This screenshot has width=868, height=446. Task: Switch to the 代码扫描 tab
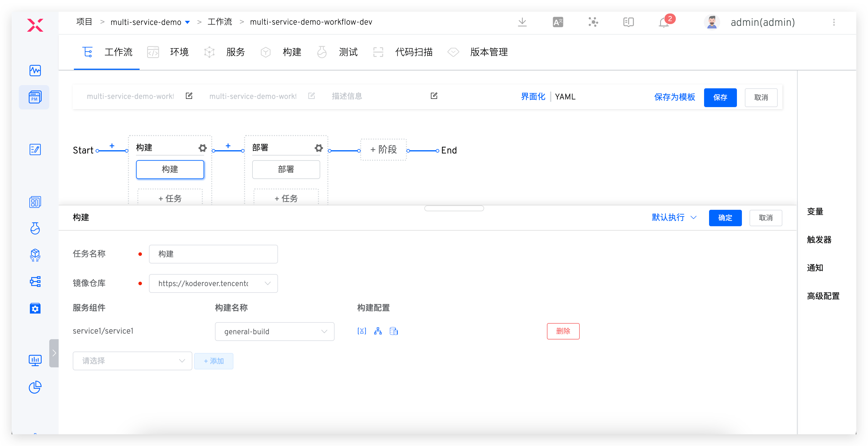413,52
